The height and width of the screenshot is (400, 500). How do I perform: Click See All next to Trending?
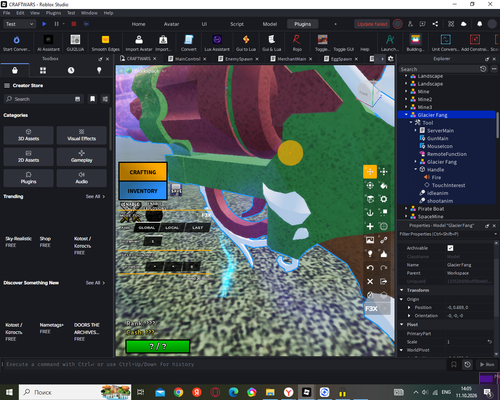click(95, 196)
